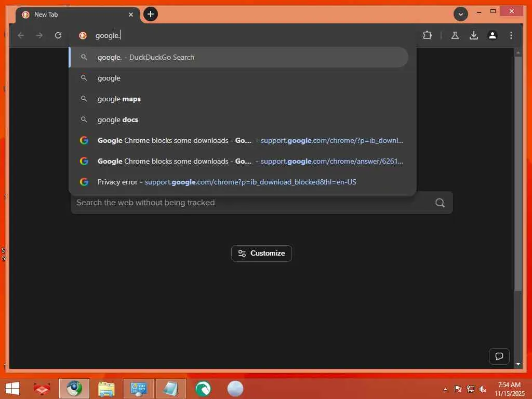The width and height of the screenshot is (532, 399).
Task: Open a new tab with the plus button
Action: click(x=151, y=14)
